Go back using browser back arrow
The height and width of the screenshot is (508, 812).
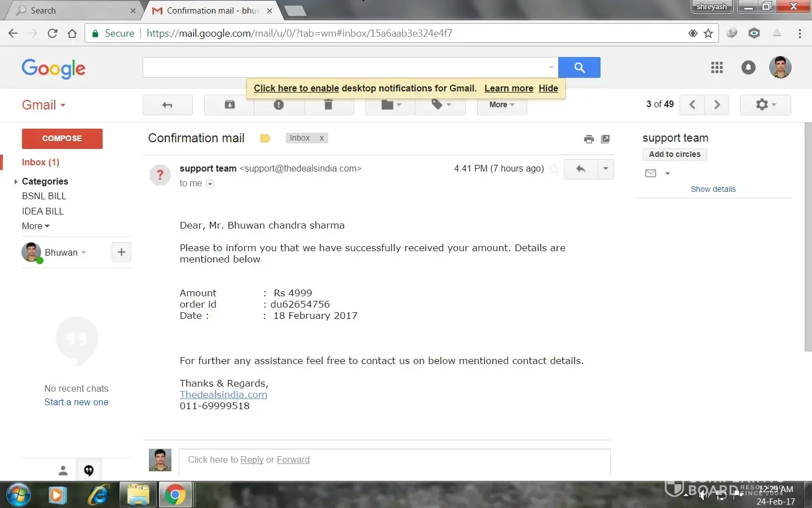point(13,33)
